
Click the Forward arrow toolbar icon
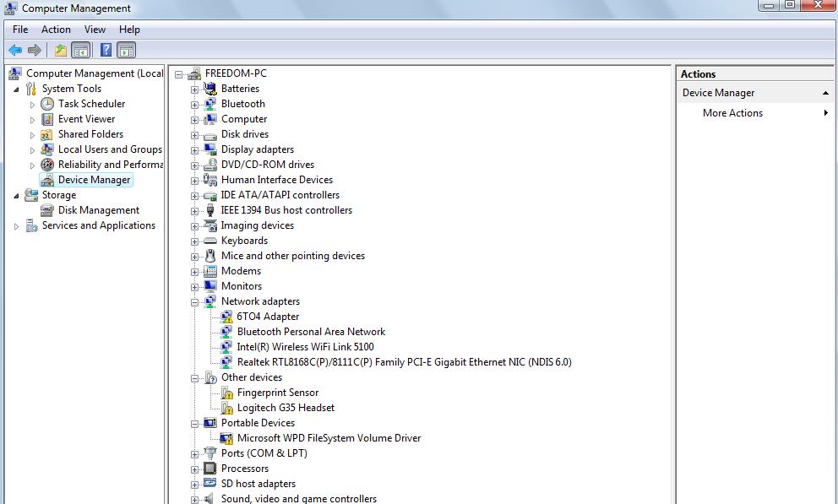point(34,50)
